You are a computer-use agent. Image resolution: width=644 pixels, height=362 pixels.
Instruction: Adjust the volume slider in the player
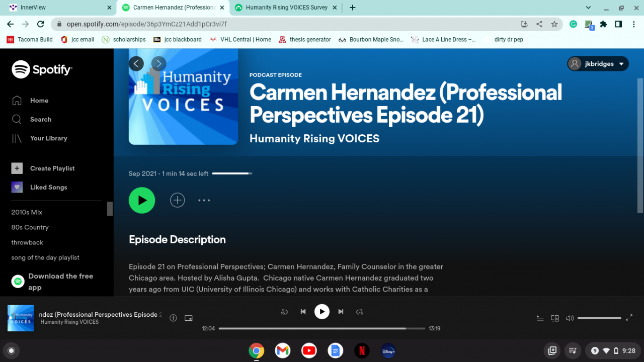click(599, 318)
